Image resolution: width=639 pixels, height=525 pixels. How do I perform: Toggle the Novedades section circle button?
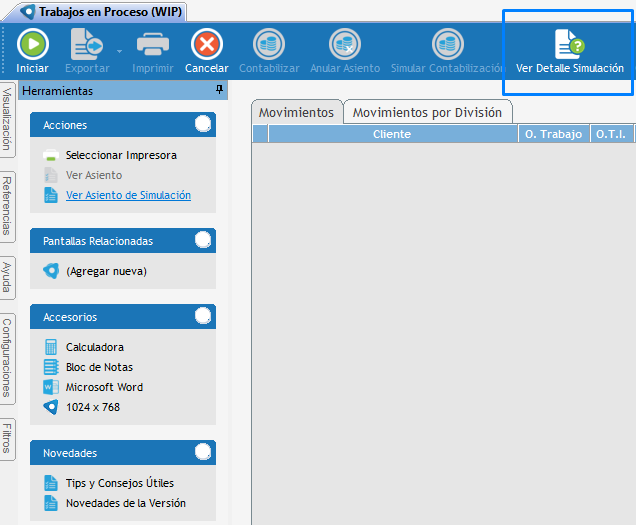tap(203, 452)
